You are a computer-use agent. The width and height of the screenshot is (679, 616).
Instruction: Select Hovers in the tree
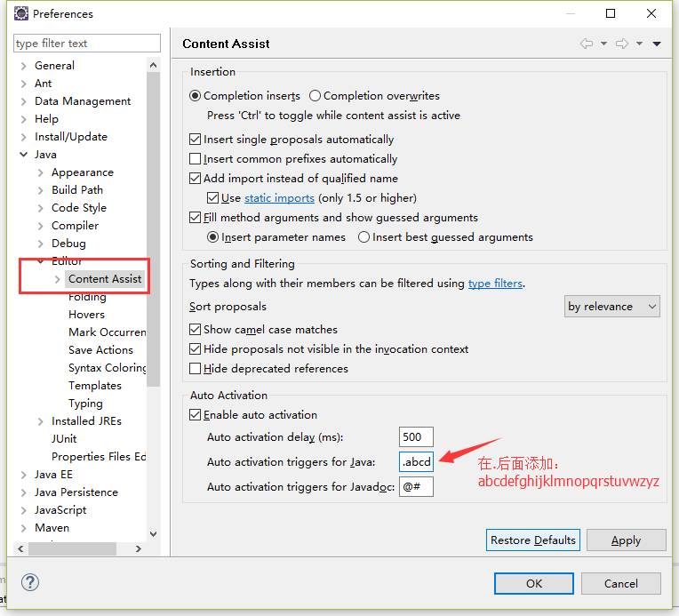86,315
